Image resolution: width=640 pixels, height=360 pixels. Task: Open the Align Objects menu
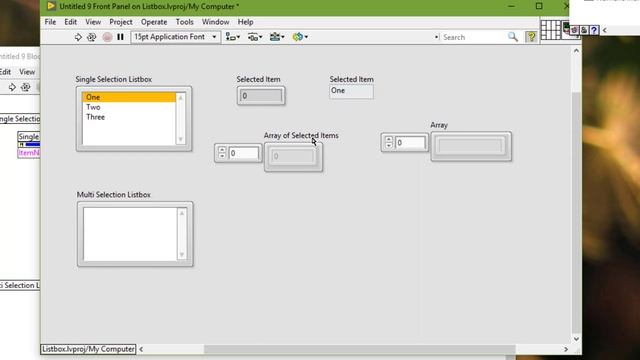pyautogui.click(x=233, y=37)
